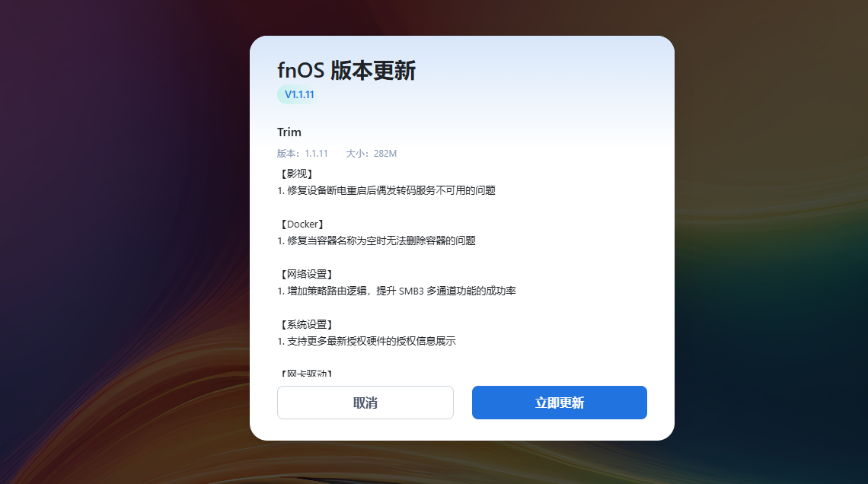
Task: Click the 影视 transcoding fix note line
Action: coord(388,190)
